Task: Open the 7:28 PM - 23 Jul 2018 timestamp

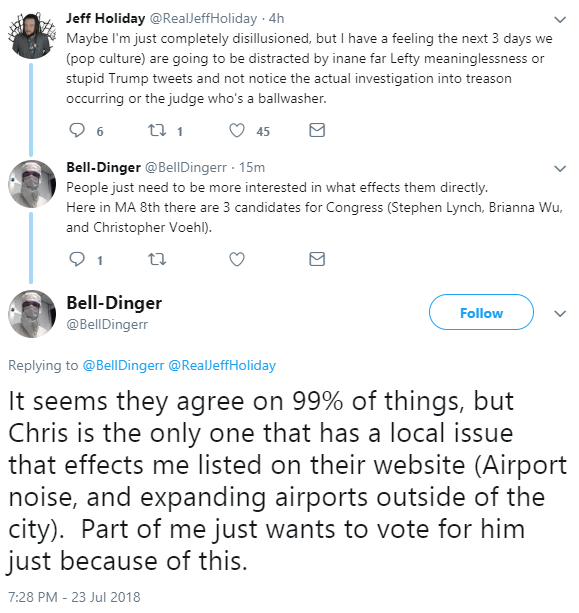Action: 74,597
